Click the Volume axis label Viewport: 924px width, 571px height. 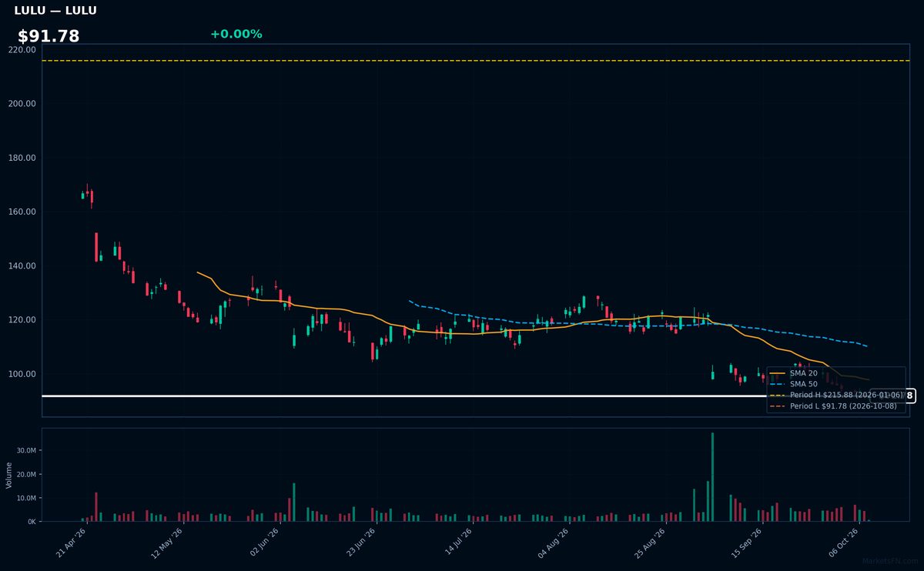(x=9, y=475)
